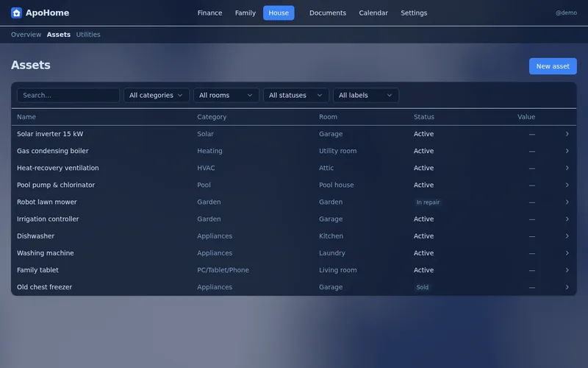Select the Family tablet name

click(37, 270)
